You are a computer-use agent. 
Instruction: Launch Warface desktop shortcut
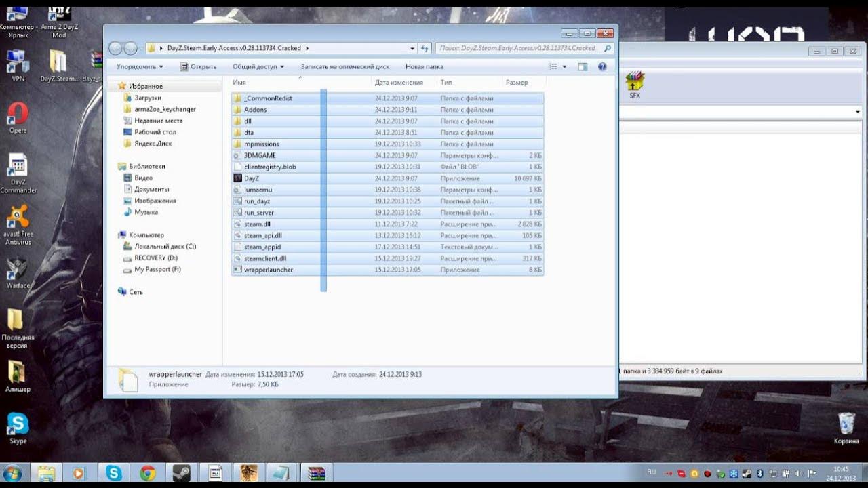[x=18, y=273]
